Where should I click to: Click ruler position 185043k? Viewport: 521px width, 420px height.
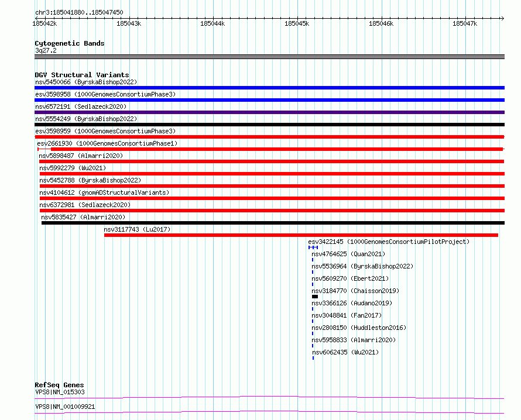(x=129, y=23)
